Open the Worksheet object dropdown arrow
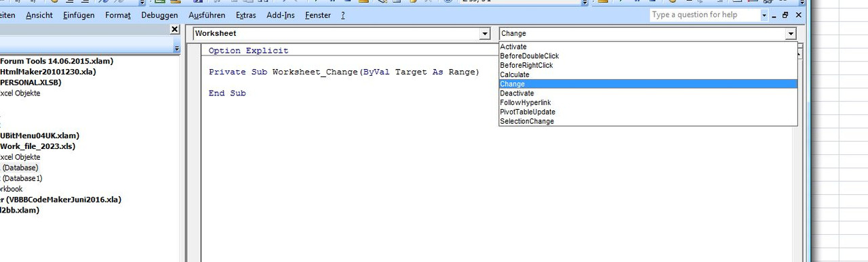 tap(484, 33)
